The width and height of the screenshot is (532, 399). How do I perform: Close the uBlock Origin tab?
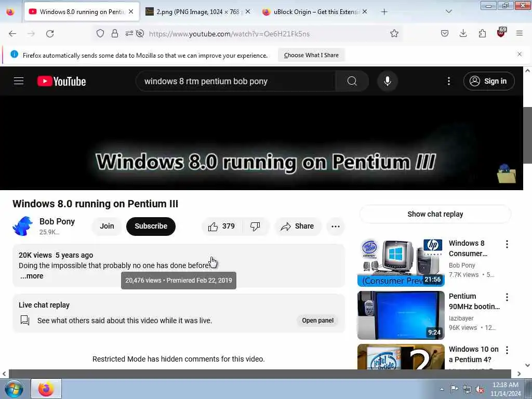pyautogui.click(x=364, y=11)
